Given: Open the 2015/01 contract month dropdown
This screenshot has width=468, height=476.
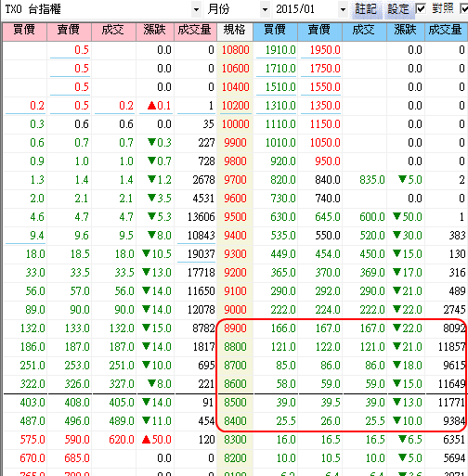Looking at the screenshot, I should pyautogui.click(x=343, y=9).
